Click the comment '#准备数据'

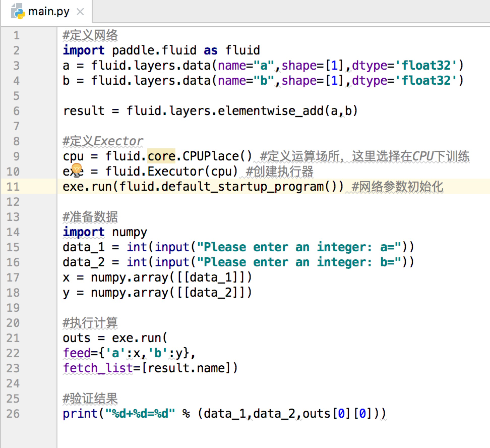click(x=90, y=217)
